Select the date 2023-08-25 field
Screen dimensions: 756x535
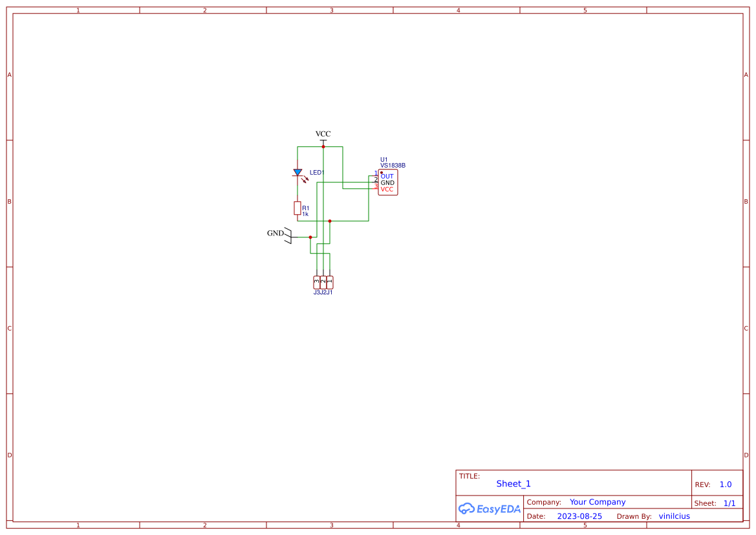(579, 516)
